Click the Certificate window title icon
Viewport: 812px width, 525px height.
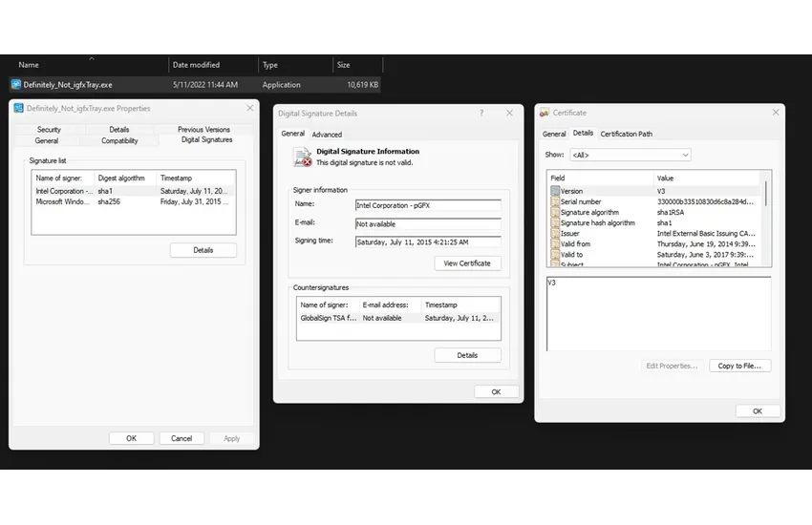(545, 113)
